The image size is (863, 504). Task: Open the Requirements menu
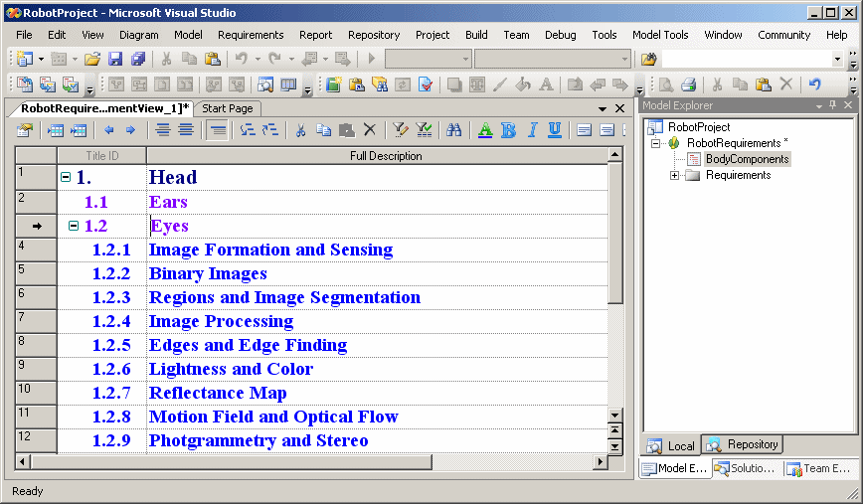251,35
